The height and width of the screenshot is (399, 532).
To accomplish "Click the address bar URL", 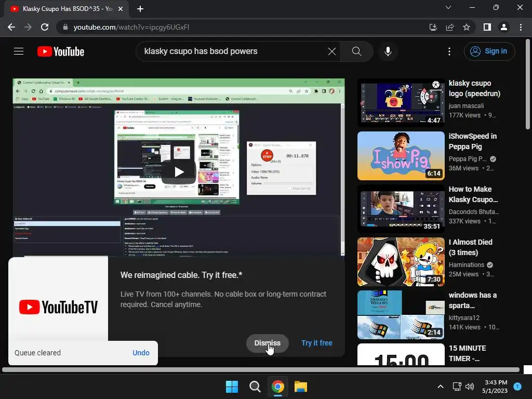I will 131,27.
